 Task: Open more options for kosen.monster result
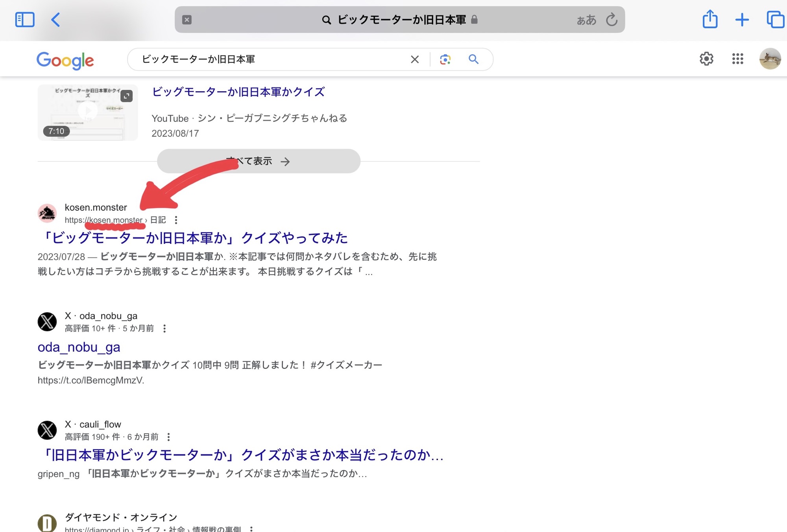tap(176, 220)
